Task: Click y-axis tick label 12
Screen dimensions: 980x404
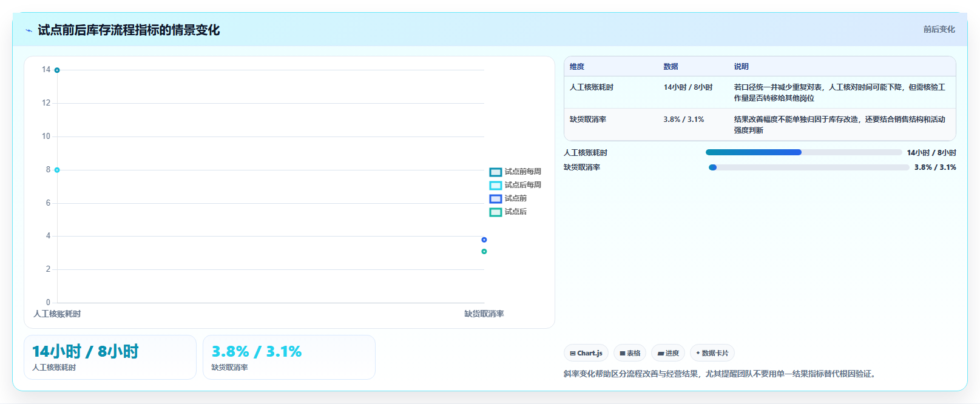Action: click(x=46, y=103)
